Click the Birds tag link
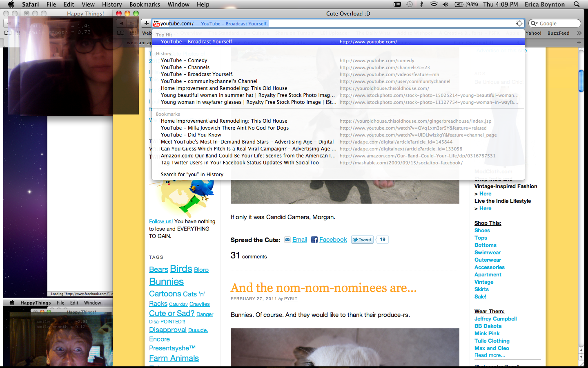The width and height of the screenshot is (588, 368). coord(181,269)
